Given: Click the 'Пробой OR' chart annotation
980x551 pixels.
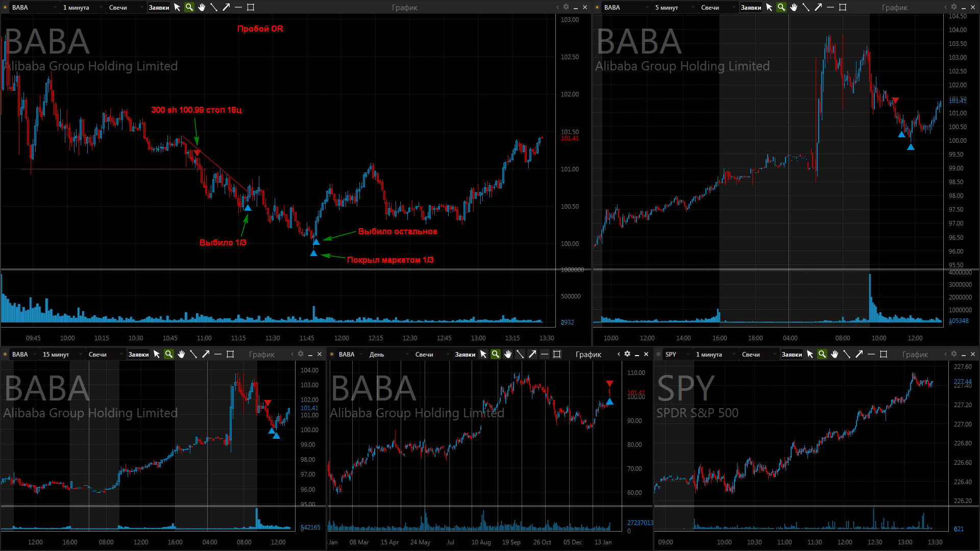Looking at the screenshot, I should [x=260, y=29].
